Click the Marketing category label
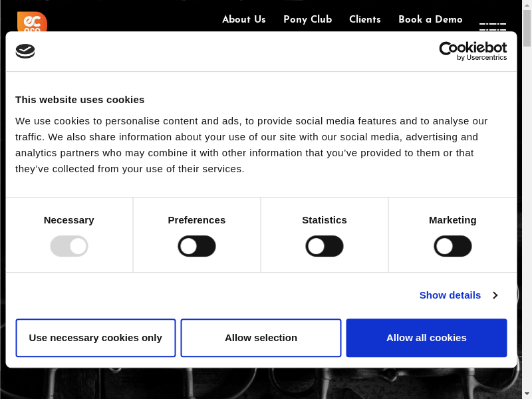Screen dimensions: 532x399 453,220
